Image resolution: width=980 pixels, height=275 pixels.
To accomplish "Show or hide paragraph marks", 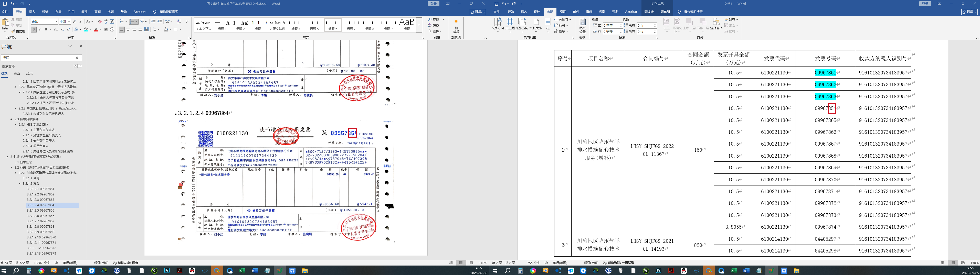I will point(186,22).
